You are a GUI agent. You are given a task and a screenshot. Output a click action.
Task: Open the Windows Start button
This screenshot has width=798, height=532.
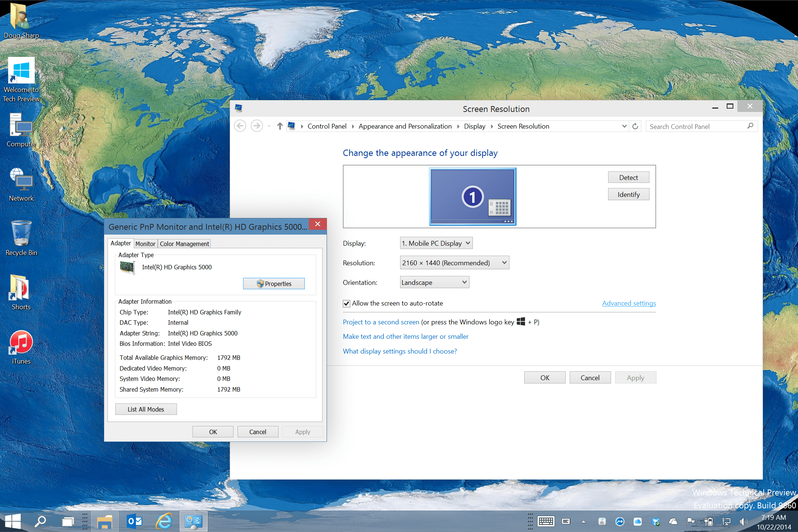click(13, 521)
